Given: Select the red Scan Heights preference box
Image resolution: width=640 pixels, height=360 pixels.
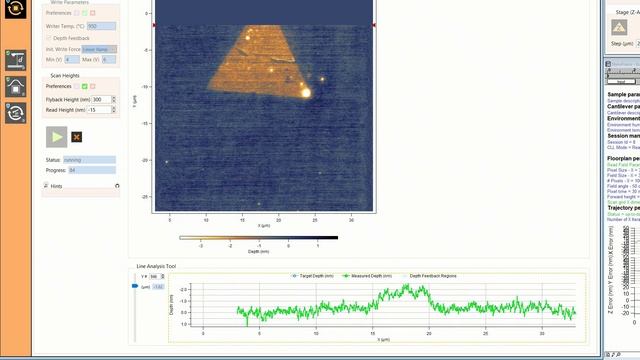Looking at the screenshot, I should point(93,86).
